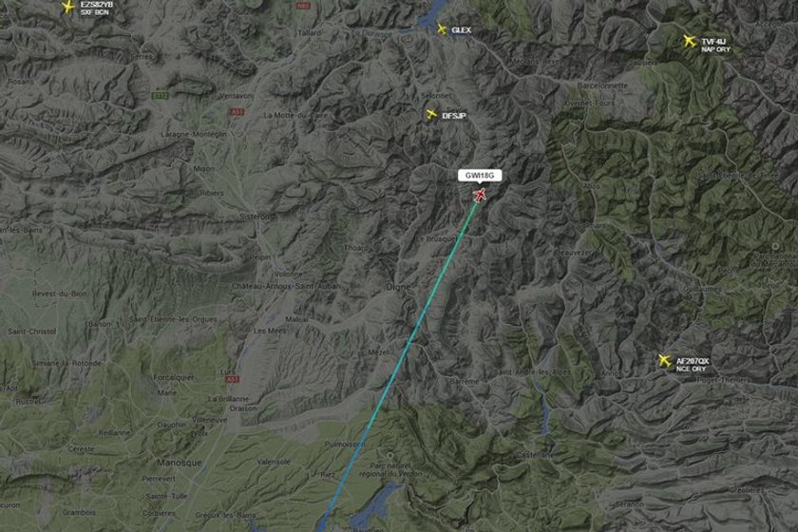The width and height of the screenshot is (798, 532).
Task: Click the Digne town label
Action: pyautogui.click(x=398, y=287)
